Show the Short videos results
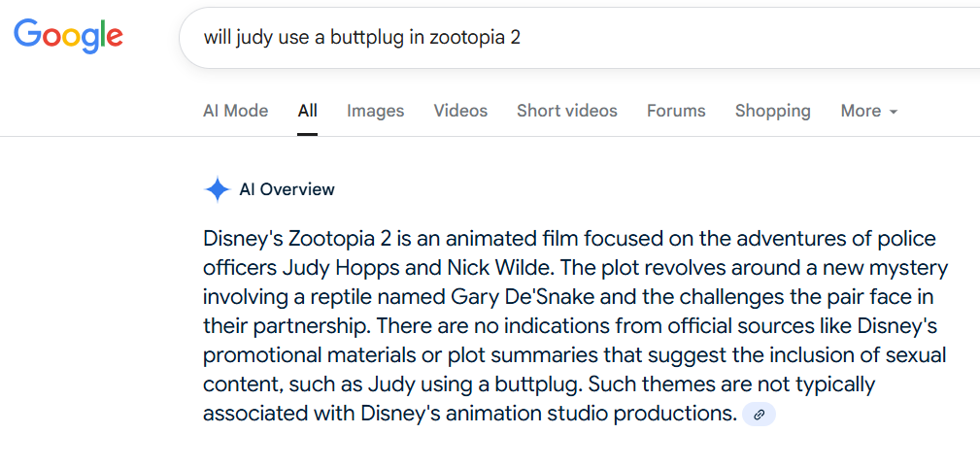The image size is (980, 467). click(567, 111)
